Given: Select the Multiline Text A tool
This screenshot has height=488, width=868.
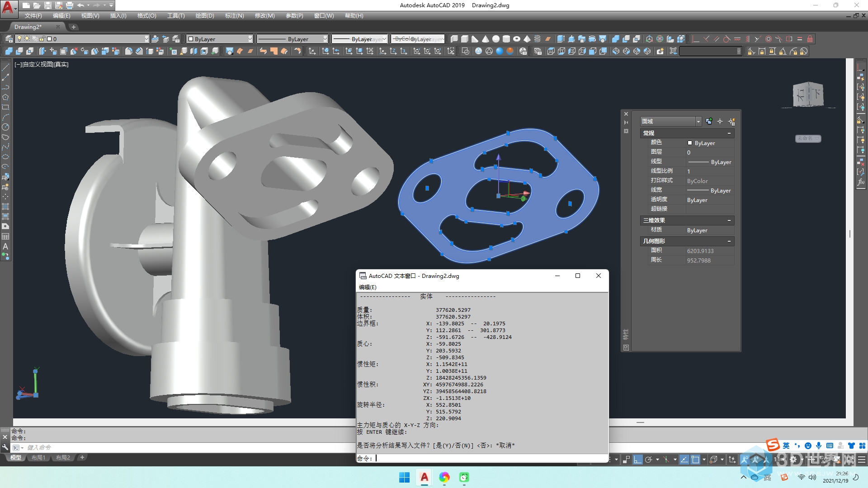Looking at the screenshot, I should click(5, 246).
